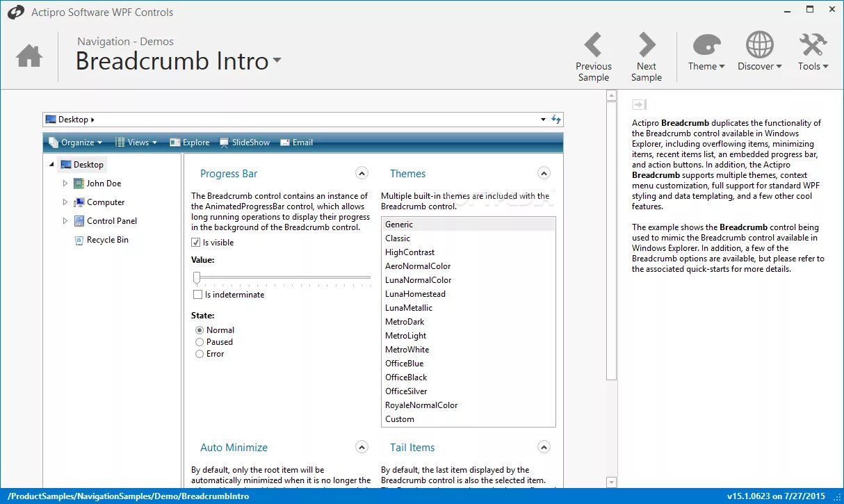
Task: Collapse the Desktop tree node
Action: click(52, 165)
